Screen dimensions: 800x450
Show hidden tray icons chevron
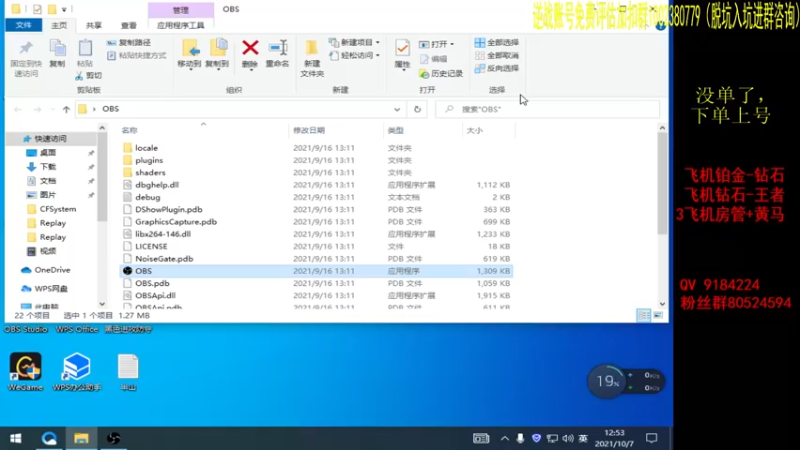505,438
